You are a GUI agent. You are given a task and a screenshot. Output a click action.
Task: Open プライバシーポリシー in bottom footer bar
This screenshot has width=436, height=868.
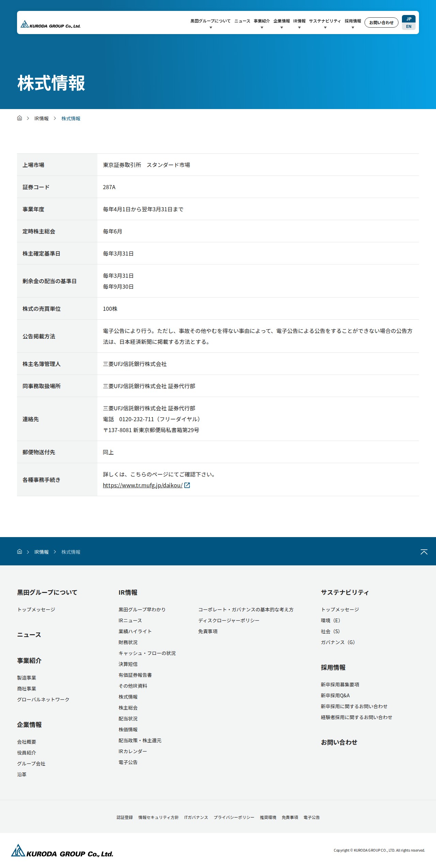[x=234, y=818]
